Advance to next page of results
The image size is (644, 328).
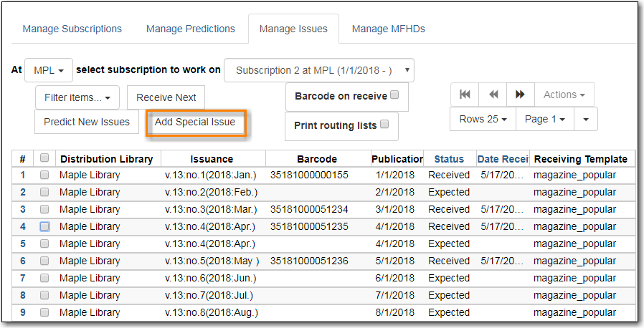520,95
